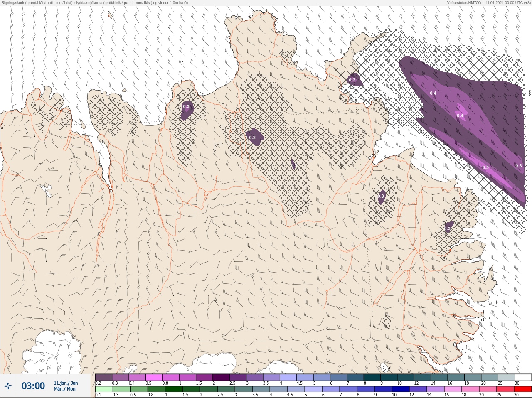Pick dark navy bottom-row swatch starting at 10
The height and width of the screenshot is (398, 532).
(401, 389)
